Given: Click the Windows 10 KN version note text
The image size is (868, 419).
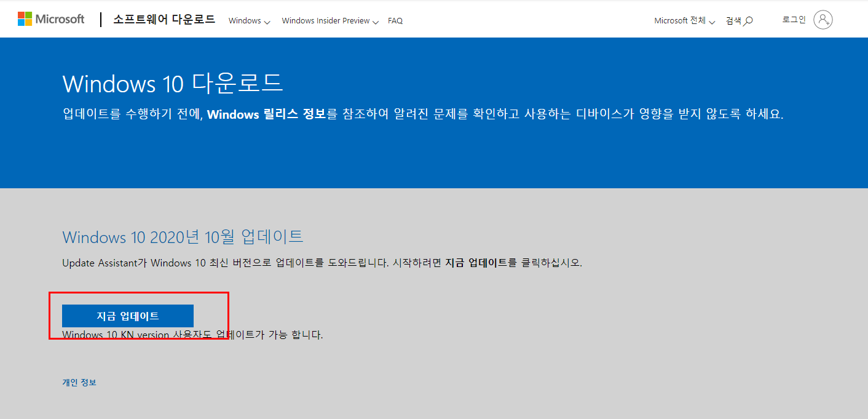Looking at the screenshot, I should 192,335.
